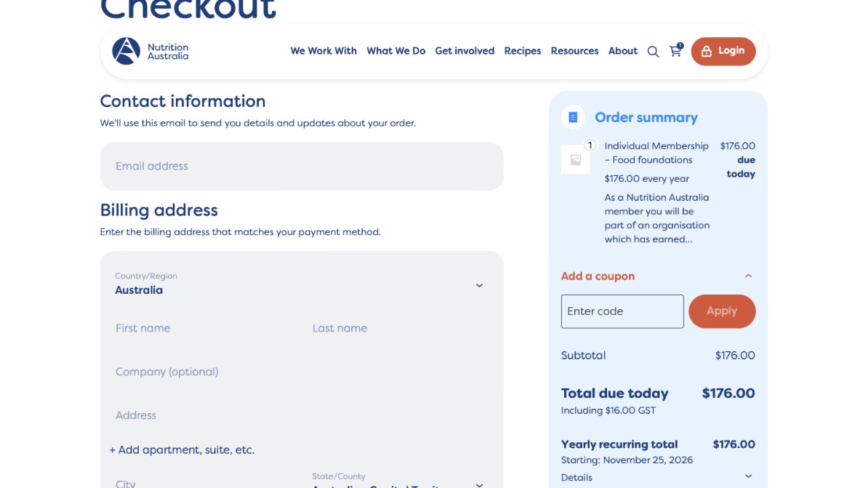Go to the Get involved menu

465,51
